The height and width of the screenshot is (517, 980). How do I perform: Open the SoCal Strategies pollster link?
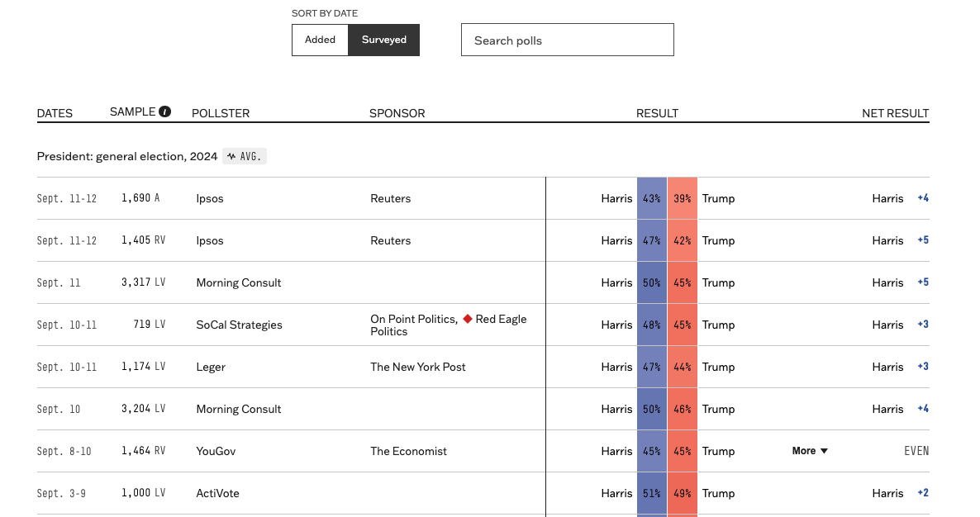[239, 325]
